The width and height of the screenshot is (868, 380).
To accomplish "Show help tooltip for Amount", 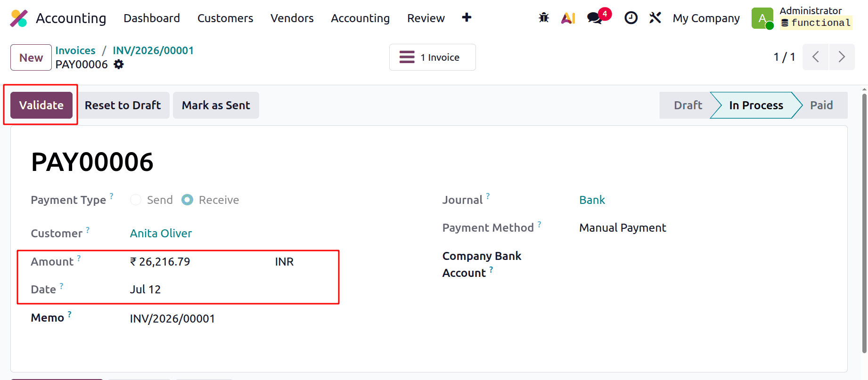I will coord(79,258).
